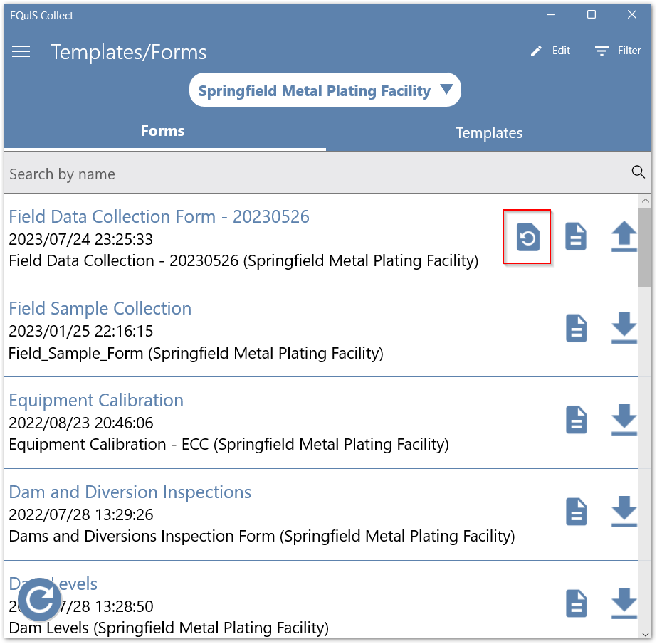657x644 pixels.
Task: Select the 2022/07/28 13:29:26 timestamp
Action: click(x=81, y=514)
